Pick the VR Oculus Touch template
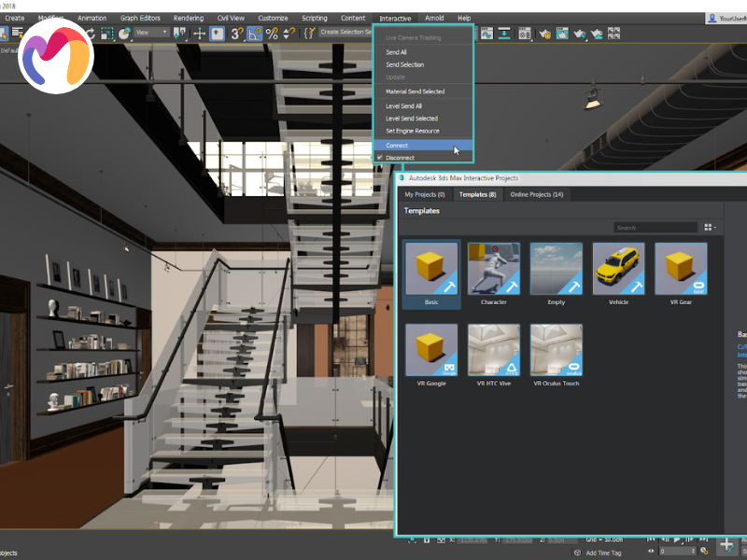The height and width of the screenshot is (560, 747). (556, 350)
